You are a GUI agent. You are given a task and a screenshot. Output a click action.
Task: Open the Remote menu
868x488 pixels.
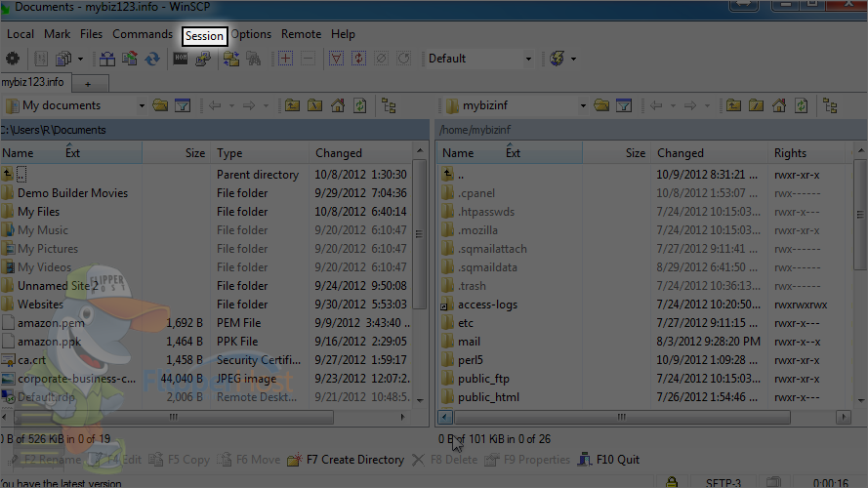(x=301, y=34)
